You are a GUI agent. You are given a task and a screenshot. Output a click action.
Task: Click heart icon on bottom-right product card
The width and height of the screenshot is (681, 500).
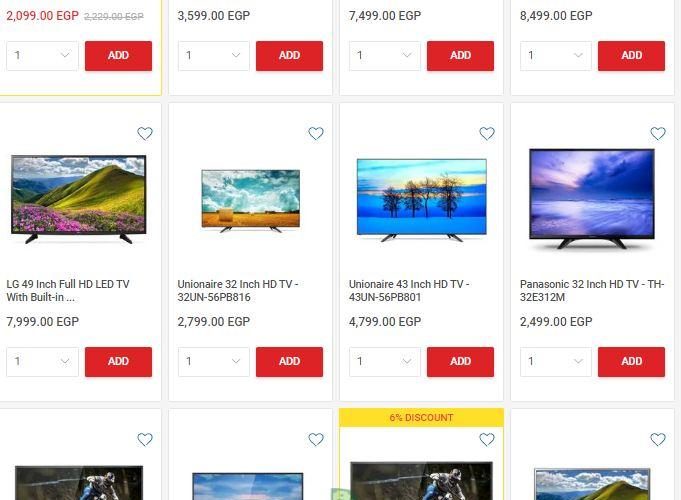click(658, 440)
